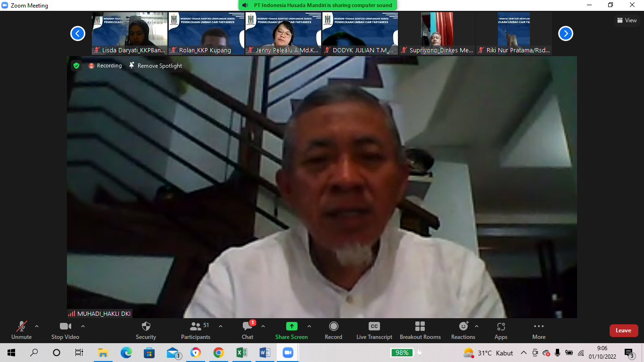Image resolution: width=644 pixels, height=362 pixels.
Task: Open the Chat panel
Action: (248, 330)
